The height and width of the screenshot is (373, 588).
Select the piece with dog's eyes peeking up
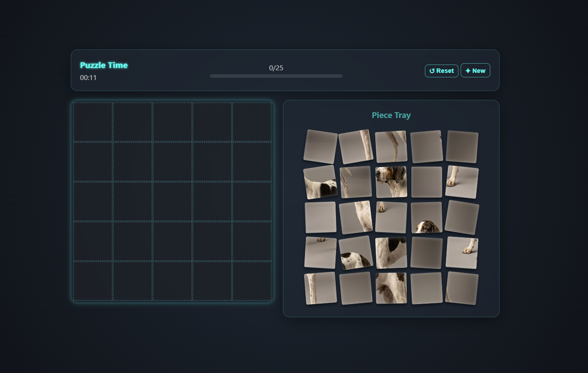tap(427, 217)
